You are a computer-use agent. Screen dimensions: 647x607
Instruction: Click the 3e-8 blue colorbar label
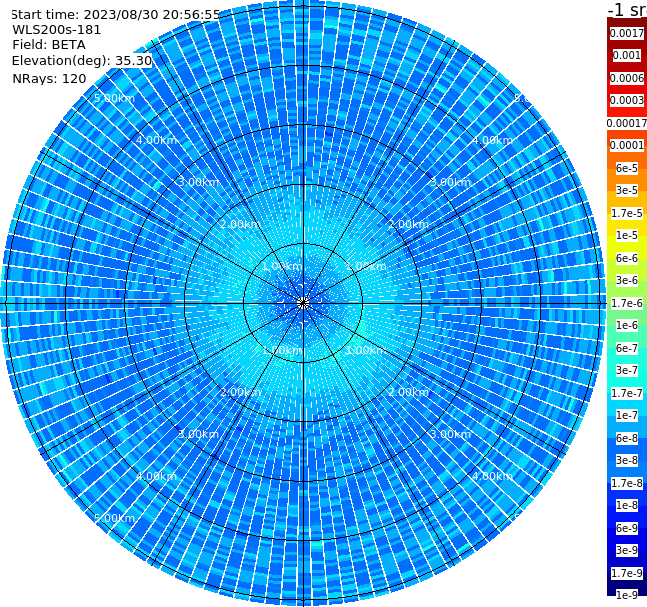tap(627, 460)
